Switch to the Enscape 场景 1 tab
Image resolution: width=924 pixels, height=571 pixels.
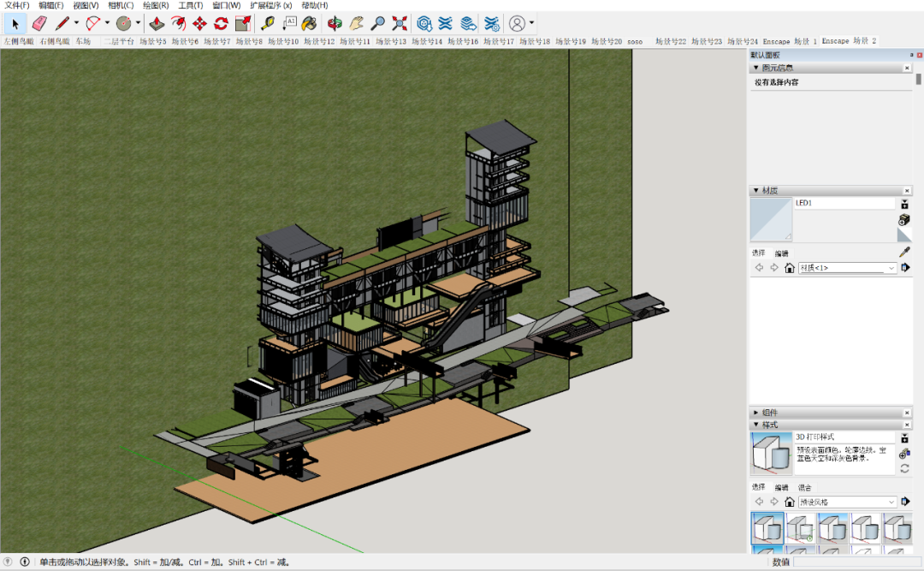pos(790,41)
